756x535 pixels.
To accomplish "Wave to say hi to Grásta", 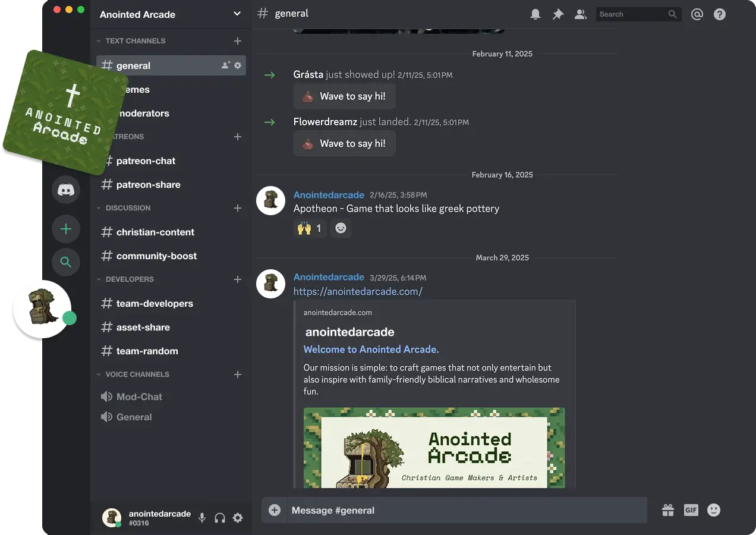I will pos(344,96).
